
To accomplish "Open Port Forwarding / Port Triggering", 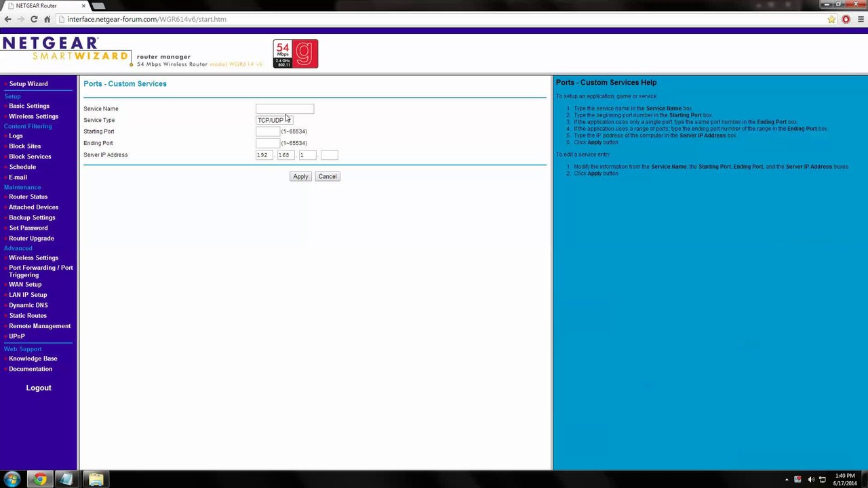I will pyautogui.click(x=41, y=271).
